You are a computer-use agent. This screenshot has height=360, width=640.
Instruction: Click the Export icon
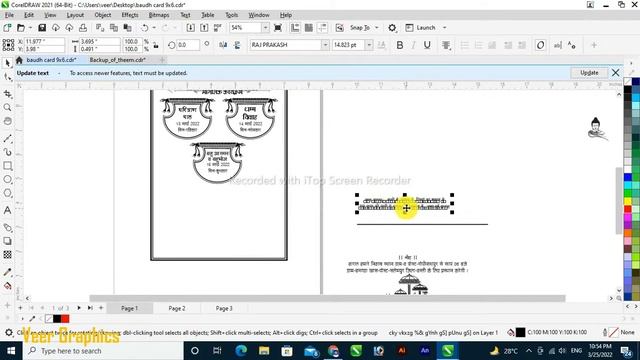coord(204,28)
